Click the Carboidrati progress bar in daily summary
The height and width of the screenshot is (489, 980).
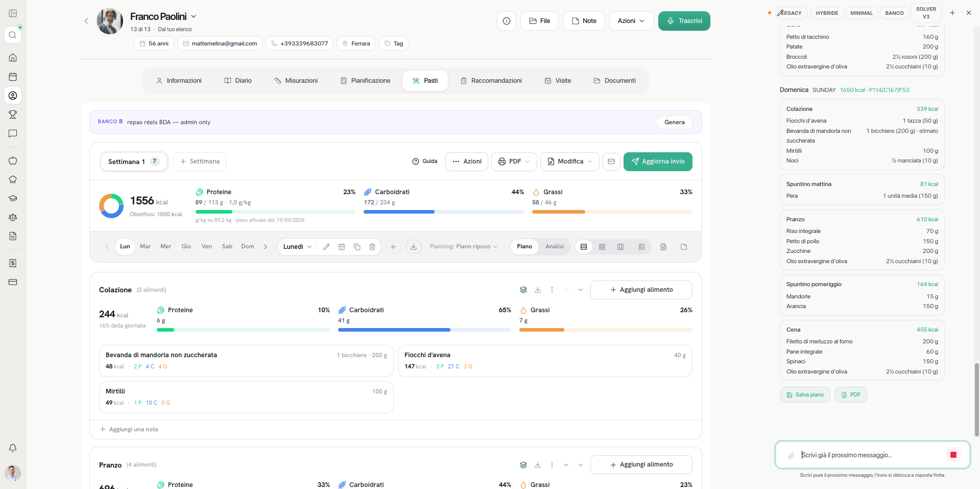(443, 212)
